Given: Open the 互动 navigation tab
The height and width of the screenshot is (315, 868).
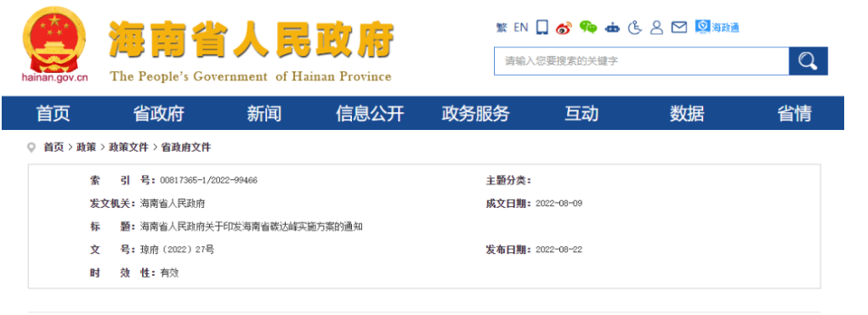Looking at the screenshot, I should (x=582, y=113).
